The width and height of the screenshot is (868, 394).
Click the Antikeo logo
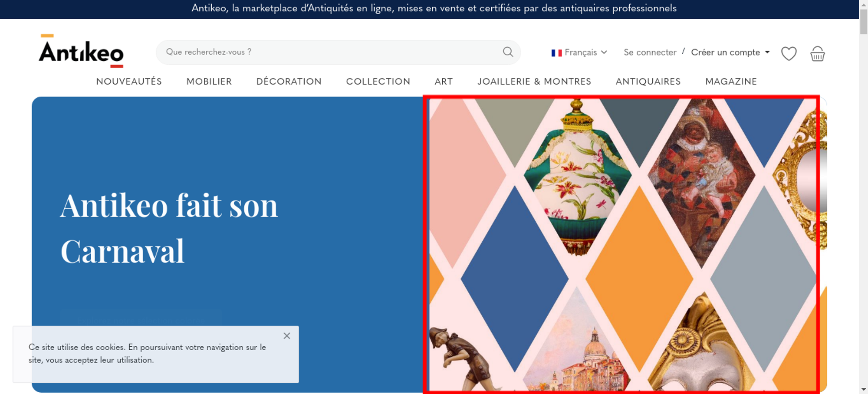81,51
